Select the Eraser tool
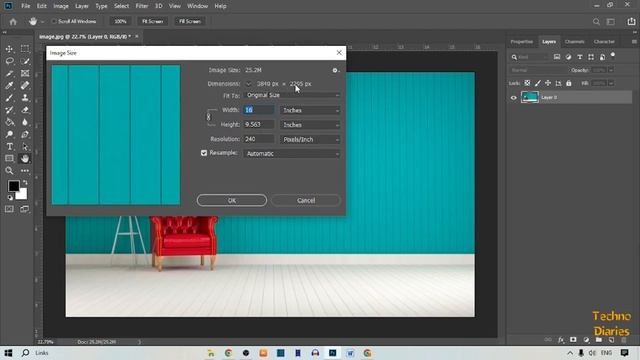The height and width of the screenshot is (360, 640). point(25,110)
